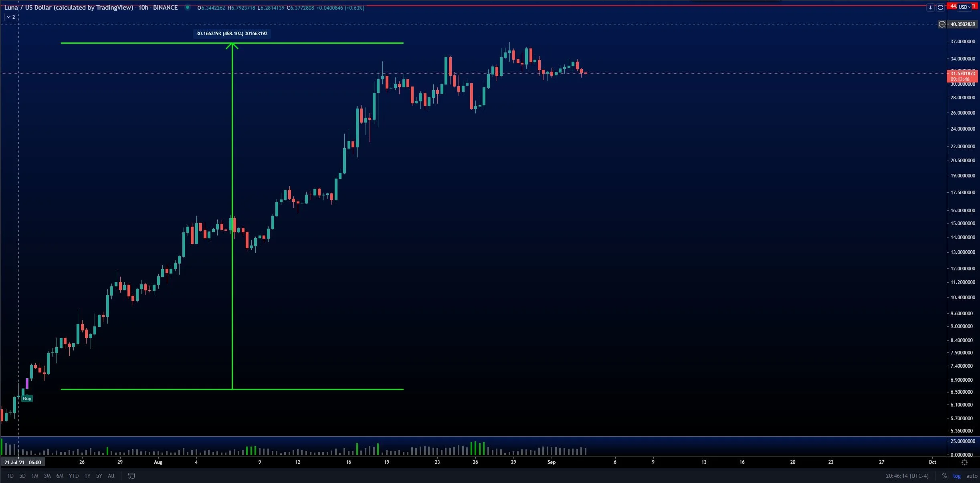
Task: Select the 1M date range
Action: pos(35,476)
